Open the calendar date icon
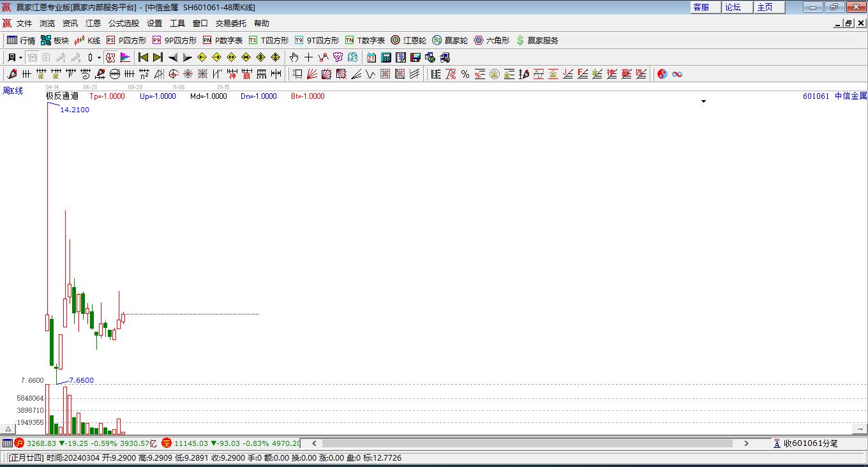 tap(371, 57)
